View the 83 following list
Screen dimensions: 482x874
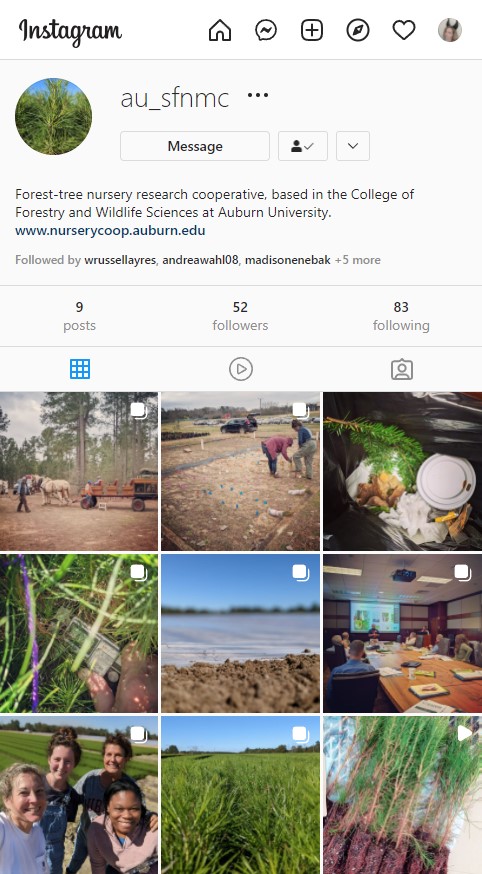(x=401, y=316)
